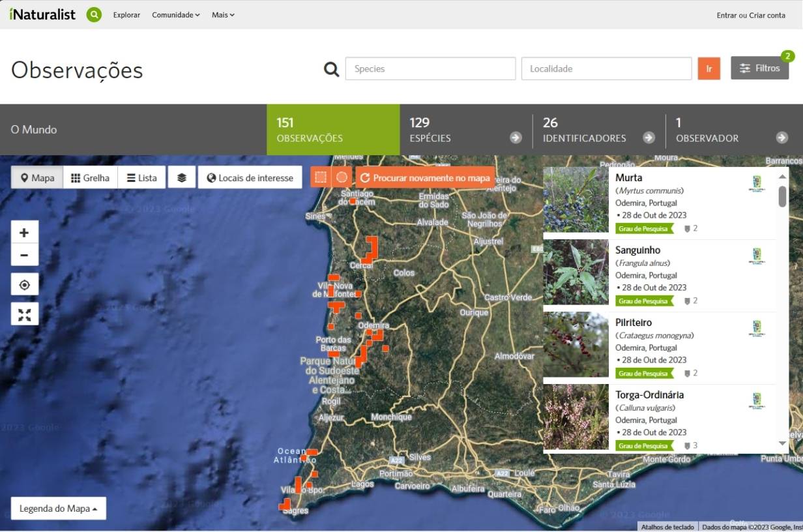Open the Filtros button
This screenshot has width=803, height=532.
[759, 68]
